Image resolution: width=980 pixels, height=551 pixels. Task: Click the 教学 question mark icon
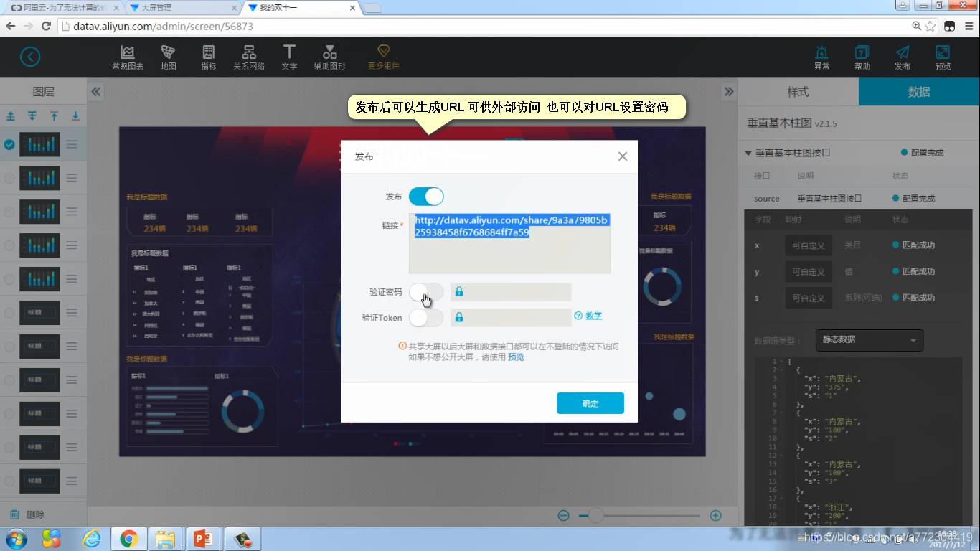point(578,316)
